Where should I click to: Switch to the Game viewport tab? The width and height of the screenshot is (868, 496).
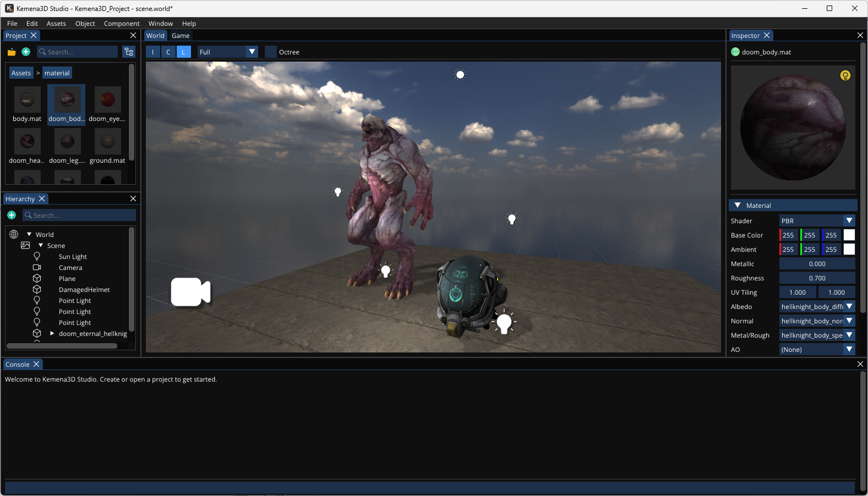[181, 35]
